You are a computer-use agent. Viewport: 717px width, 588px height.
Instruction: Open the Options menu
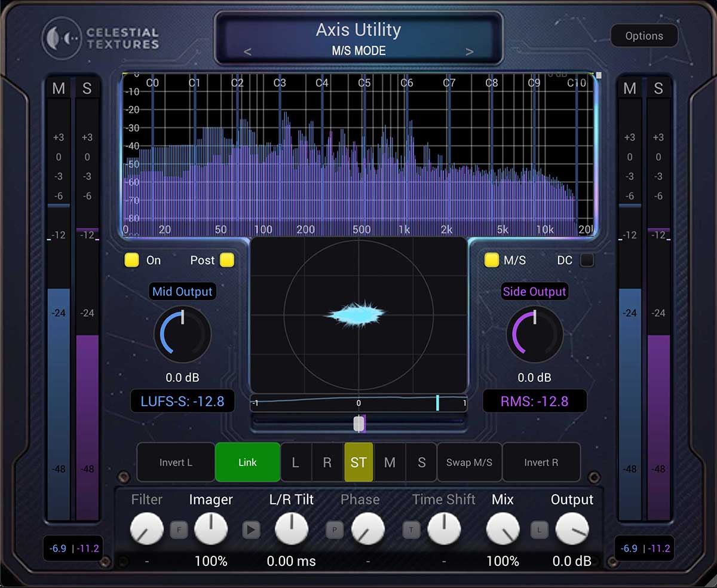pos(644,36)
